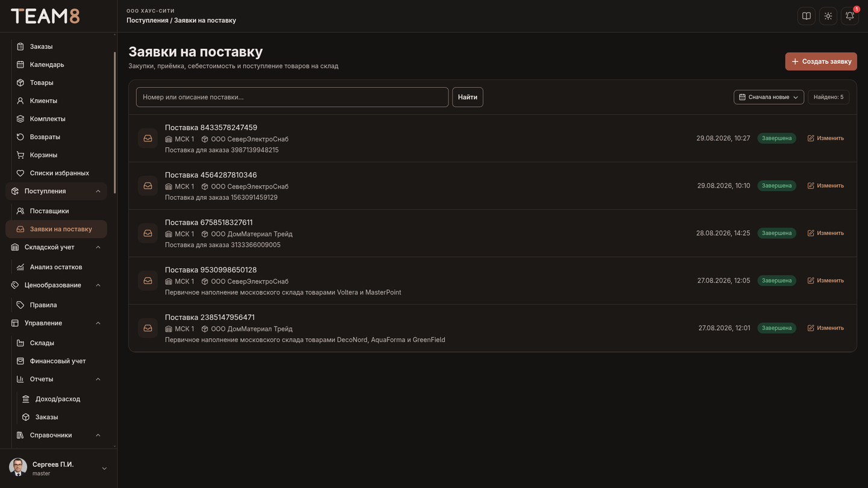This screenshot has width=868, height=488.
Task: Click Создать заявку button
Action: (821, 61)
